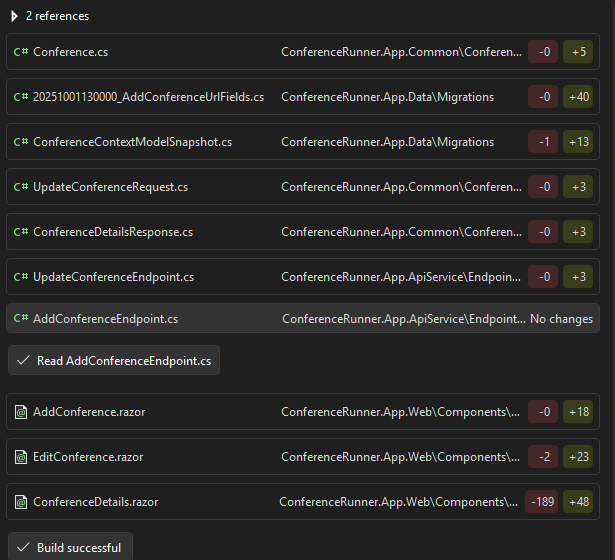The width and height of the screenshot is (615, 560).
Task: Expand the 2 references disclosure triangle
Action: coord(14,16)
